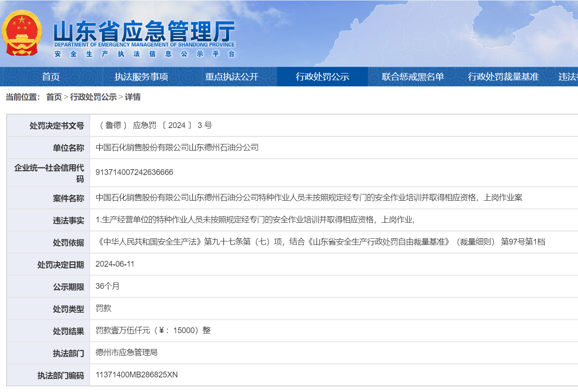Click the department value 德州市应急管理局
The height and width of the screenshot is (392, 578).
[127, 353]
